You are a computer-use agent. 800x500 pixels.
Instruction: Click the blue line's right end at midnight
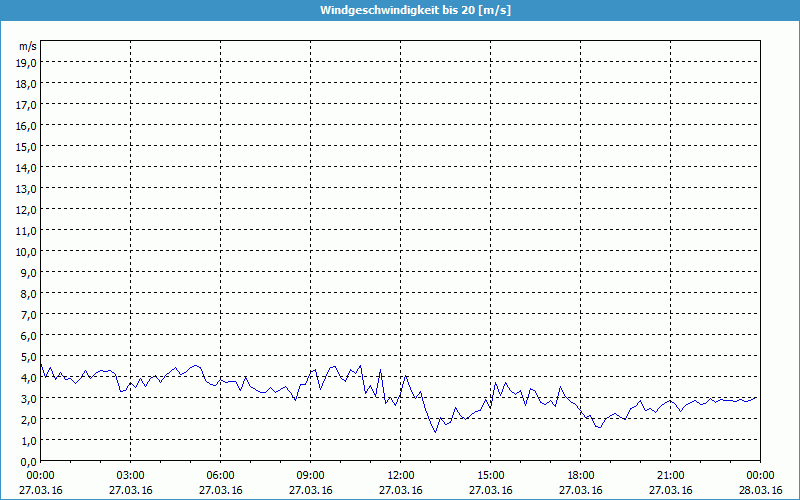(757, 397)
